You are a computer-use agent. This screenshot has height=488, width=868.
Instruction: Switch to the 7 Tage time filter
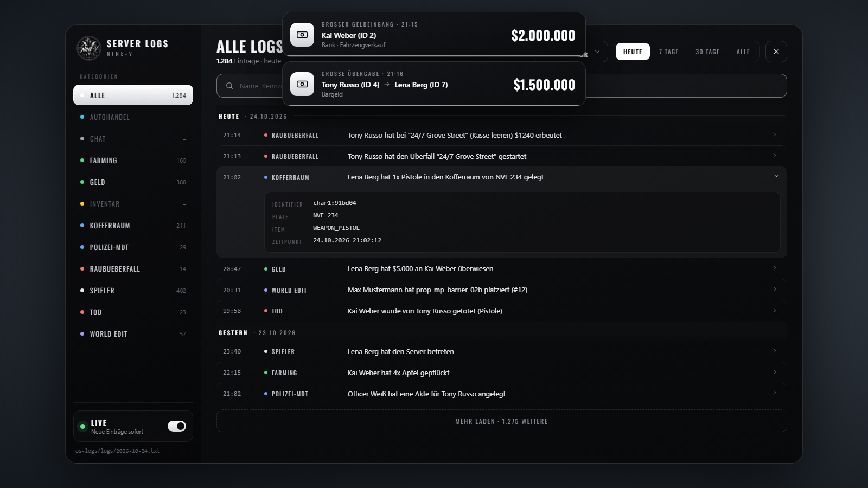coord(668,52)
